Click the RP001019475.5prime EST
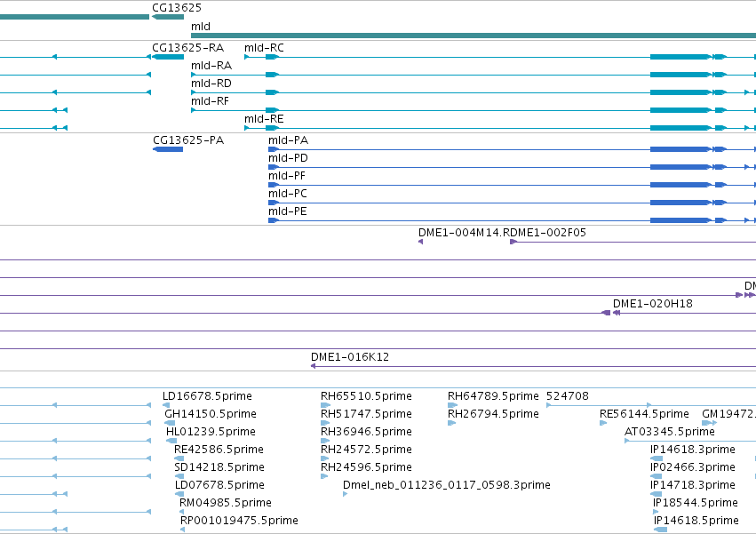 click(182, 530)
